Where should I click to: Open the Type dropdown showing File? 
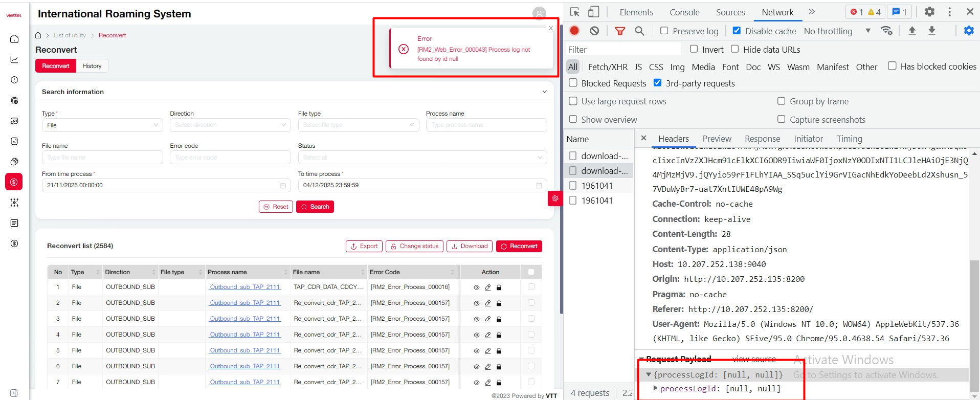pyautogui.click(x=102, y=125)
